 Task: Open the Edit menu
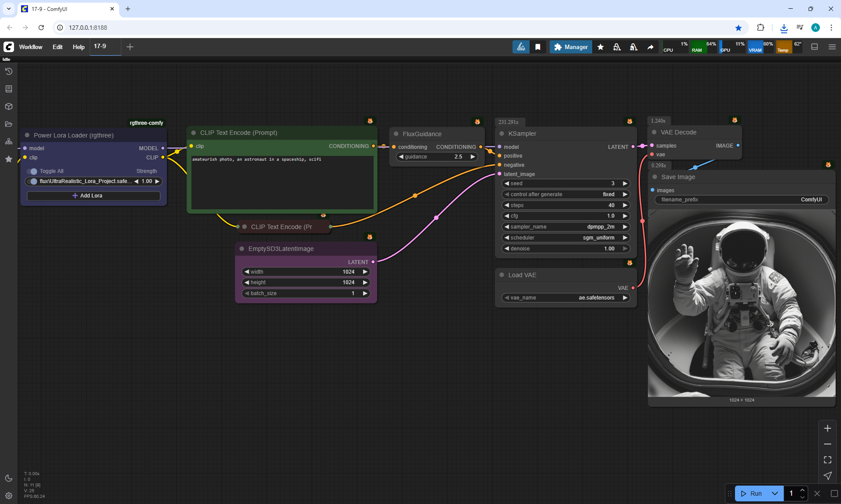pyautogui.click(x=57, y=47)
